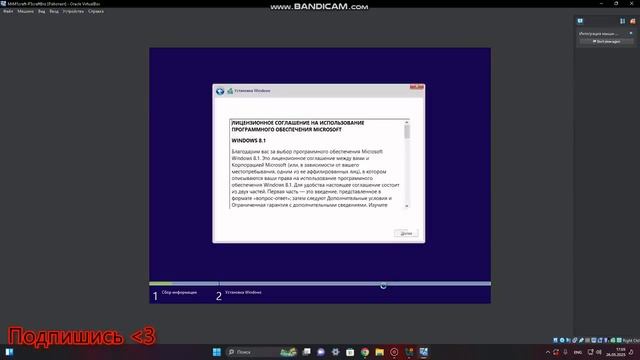Click the taskbar search box Поиск

click(x=261, y=352)
